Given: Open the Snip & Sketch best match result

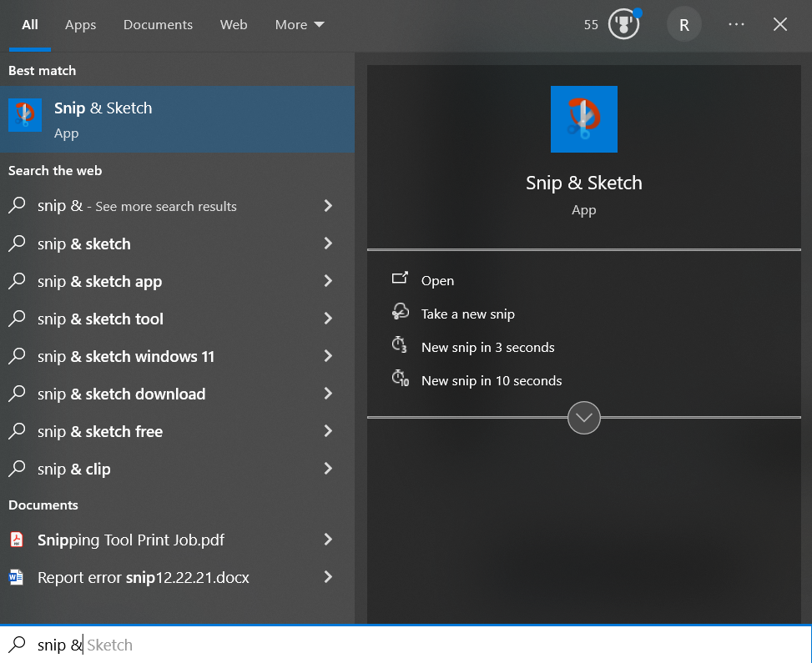Looking at the screenshot, I should click(x=177, y=119).
